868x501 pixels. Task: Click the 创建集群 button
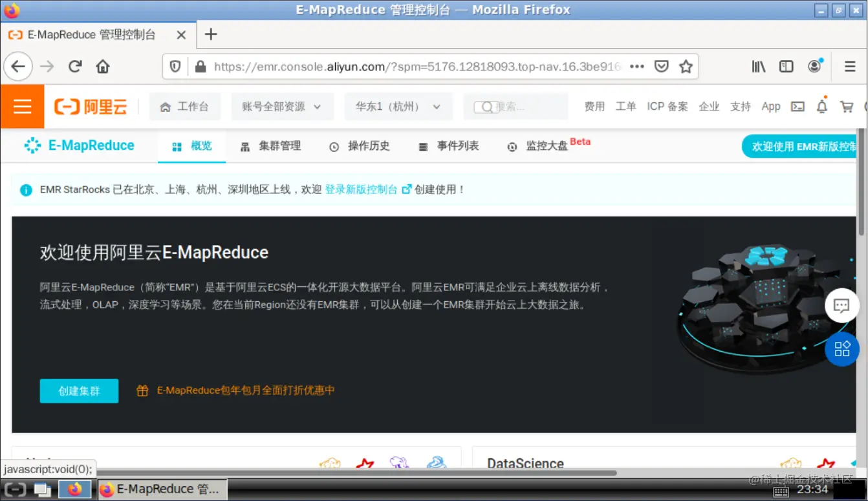coord(79,391)
